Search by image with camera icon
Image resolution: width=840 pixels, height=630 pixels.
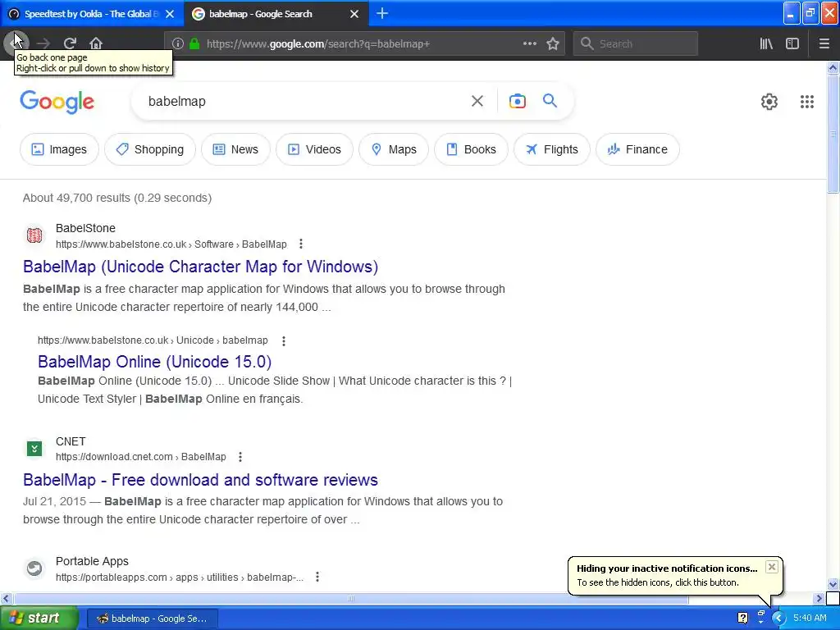click(x=517, y=101)
